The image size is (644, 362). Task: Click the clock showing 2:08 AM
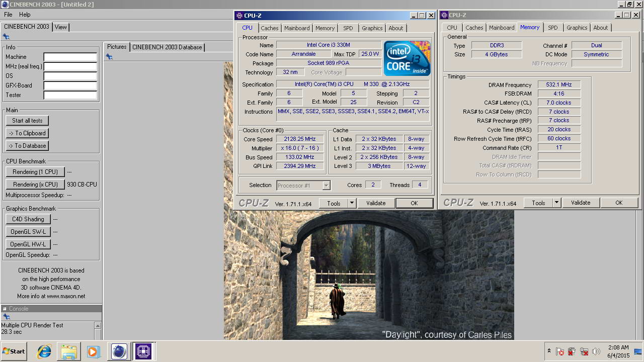(x=618, y=347)
